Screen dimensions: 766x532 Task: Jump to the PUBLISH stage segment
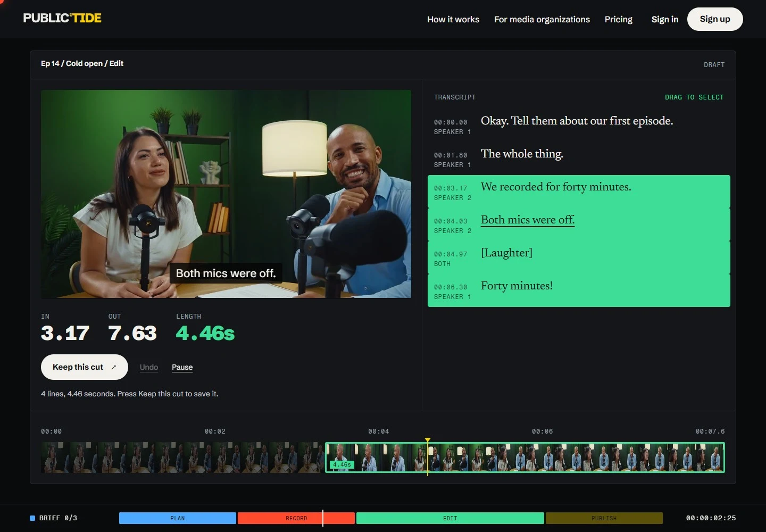point(604,518)
